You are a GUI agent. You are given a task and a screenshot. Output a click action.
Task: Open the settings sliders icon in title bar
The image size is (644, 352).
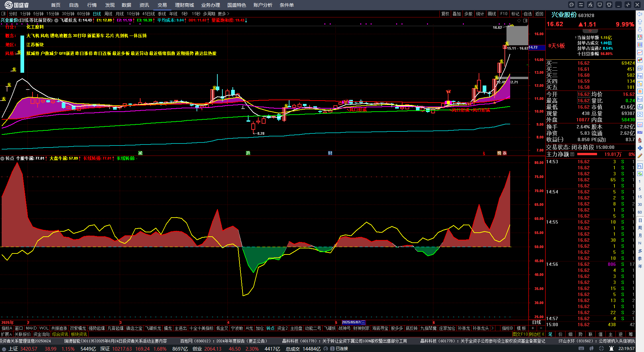pos(581,5)
